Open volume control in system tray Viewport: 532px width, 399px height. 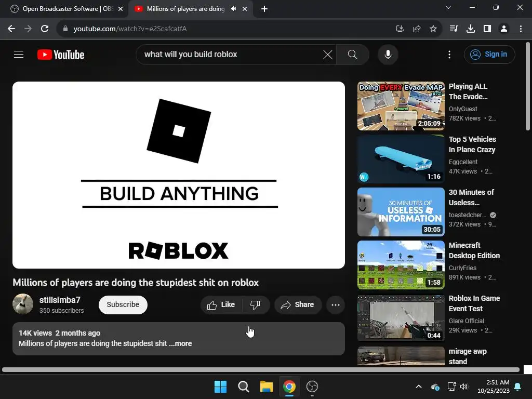click(464, 387)
